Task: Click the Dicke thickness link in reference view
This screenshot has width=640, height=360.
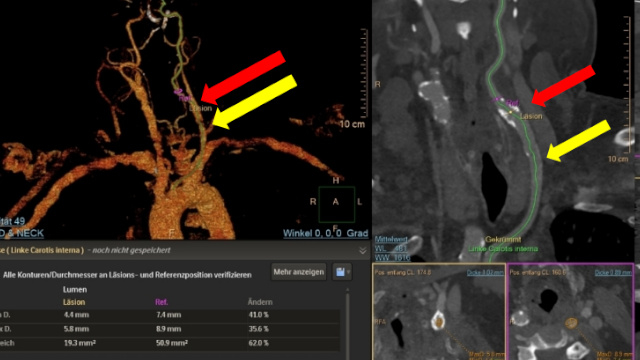Action: click(x=613, y=272)
